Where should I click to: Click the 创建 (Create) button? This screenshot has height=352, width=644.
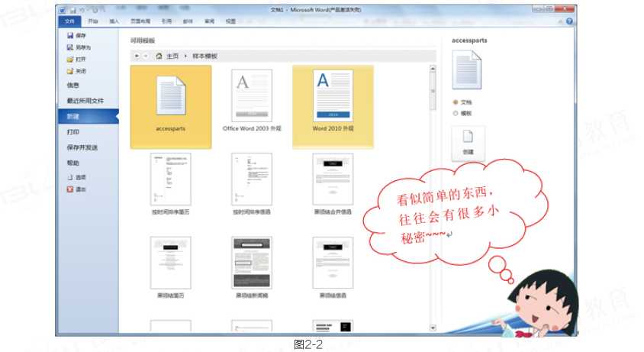coord(469,143)
